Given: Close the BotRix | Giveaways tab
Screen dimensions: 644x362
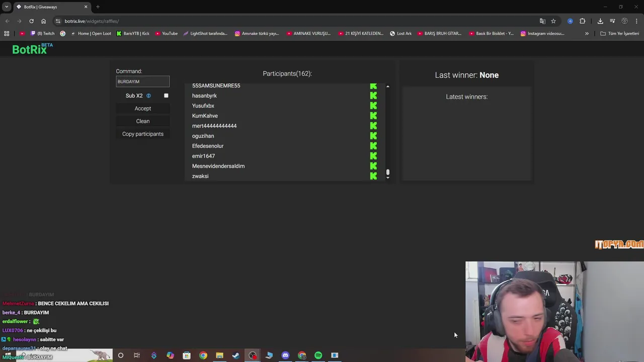Looking at the screenshot, I should pyautogui.click(x=86, y=7).
